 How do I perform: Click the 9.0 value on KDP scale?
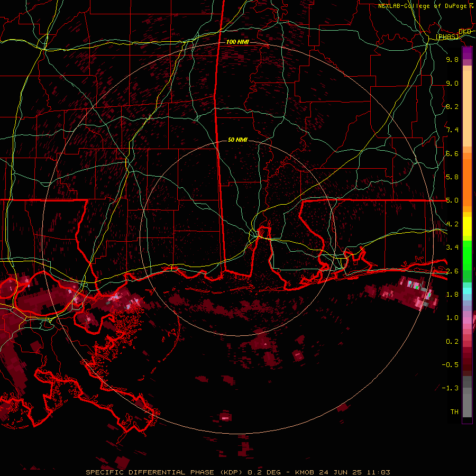point(452,83)
